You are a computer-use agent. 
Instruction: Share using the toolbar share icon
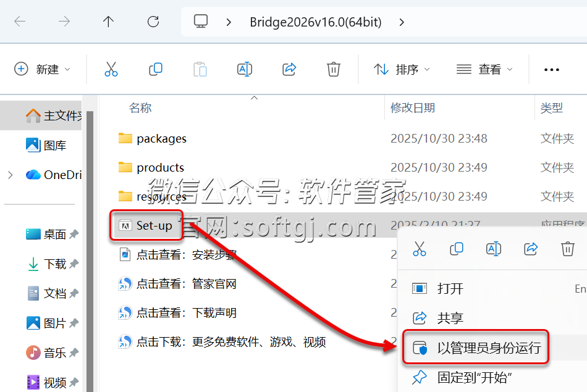[x=289, y=69]
